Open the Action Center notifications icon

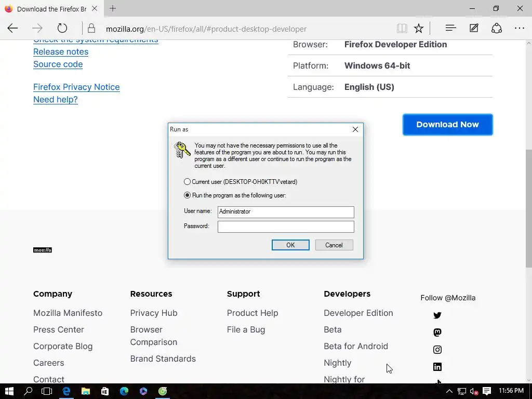pos(486,391)
